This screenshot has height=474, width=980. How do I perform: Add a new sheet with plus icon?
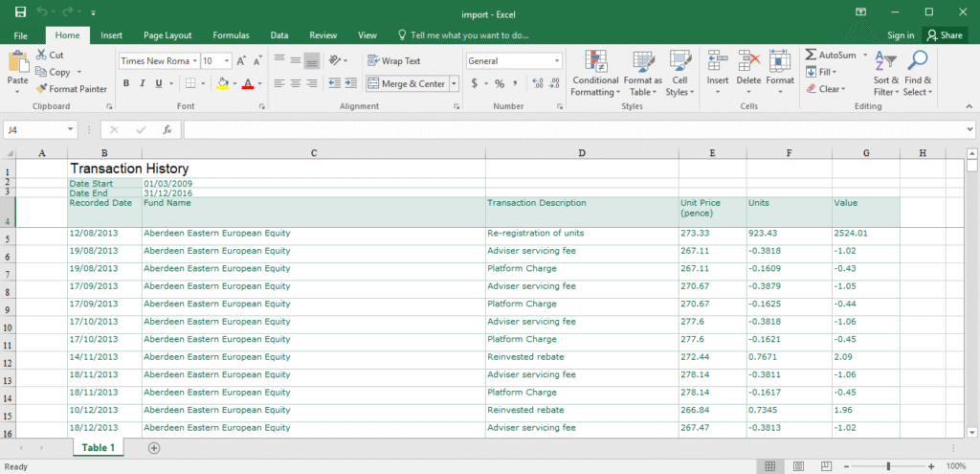(x=154, y=448)
